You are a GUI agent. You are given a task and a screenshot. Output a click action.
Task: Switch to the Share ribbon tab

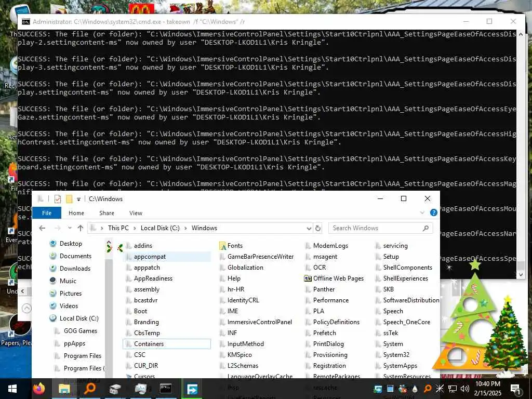click(x=107, y=213)
